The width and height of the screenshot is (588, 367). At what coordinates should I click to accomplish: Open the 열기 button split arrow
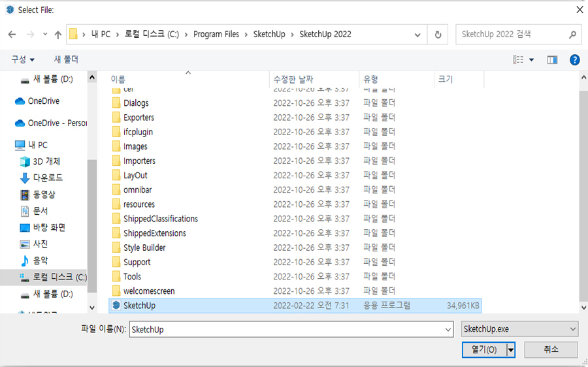tap(511, 350)
